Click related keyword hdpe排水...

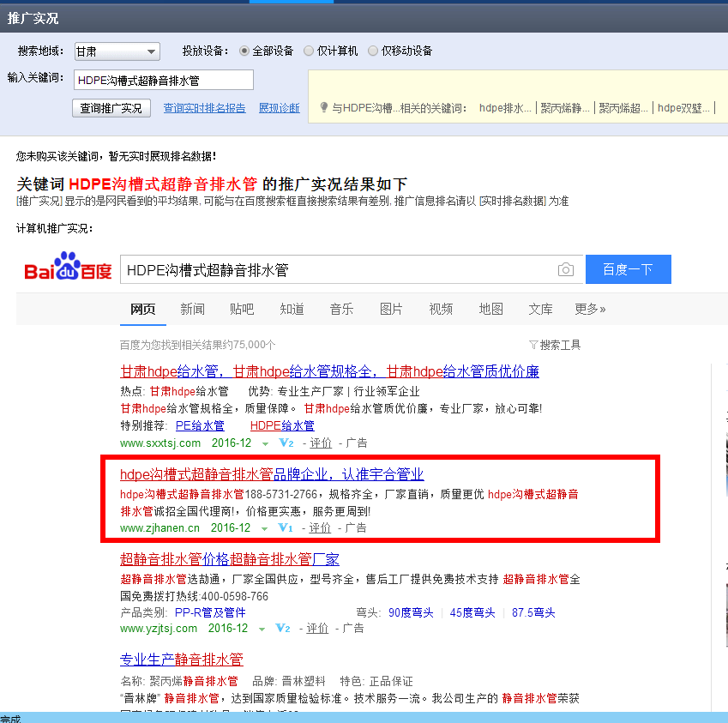coord(505,108)
